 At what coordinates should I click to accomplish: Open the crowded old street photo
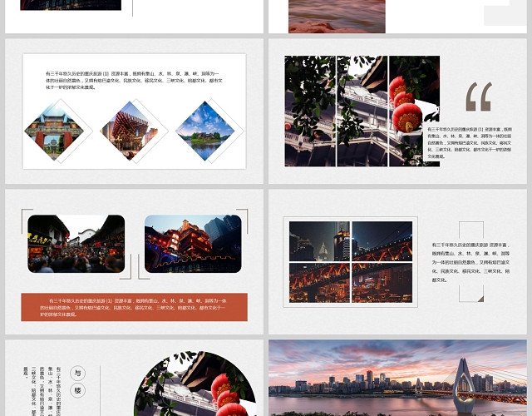click(x=76, y=244)
